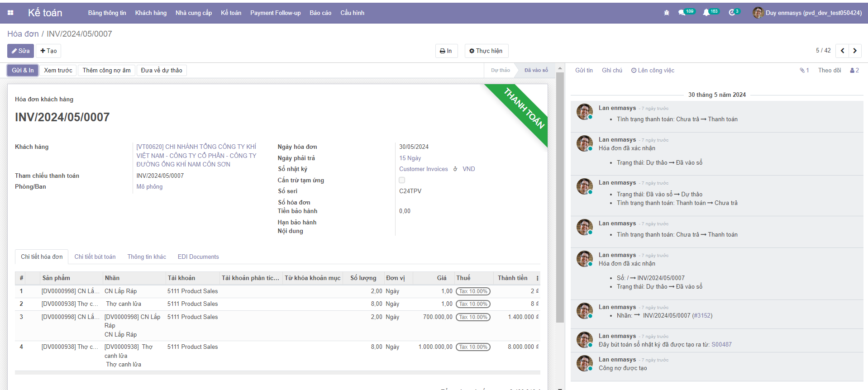
Task: Switch to EDI Documents tab
Action: (198, 257)
